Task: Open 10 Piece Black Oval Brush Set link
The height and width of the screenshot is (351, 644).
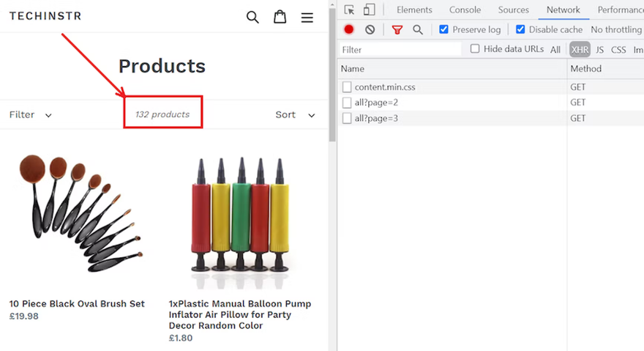Action: (77, 303)
